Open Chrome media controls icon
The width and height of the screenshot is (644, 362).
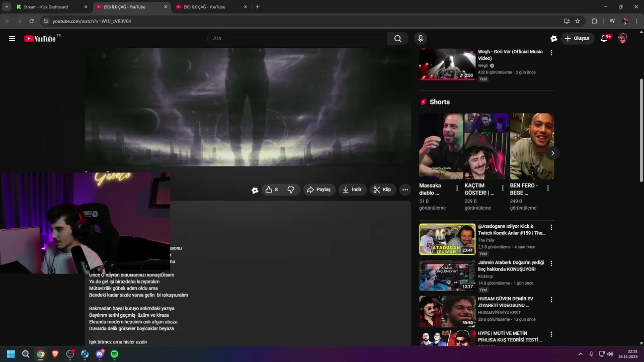tap(612, 21)
